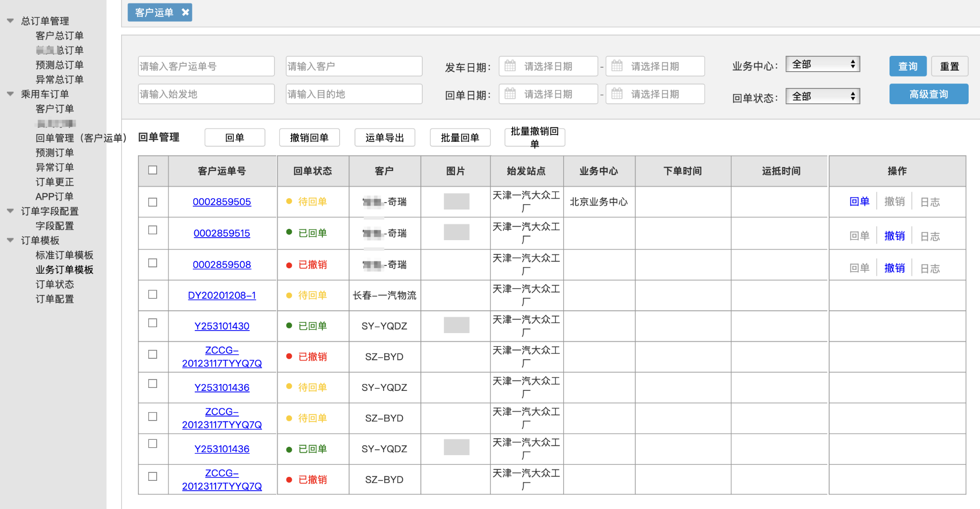Screen dimensions: 980x509
Task: Click the calendar icon for 发车日期 end date
Action: point(616,66)
